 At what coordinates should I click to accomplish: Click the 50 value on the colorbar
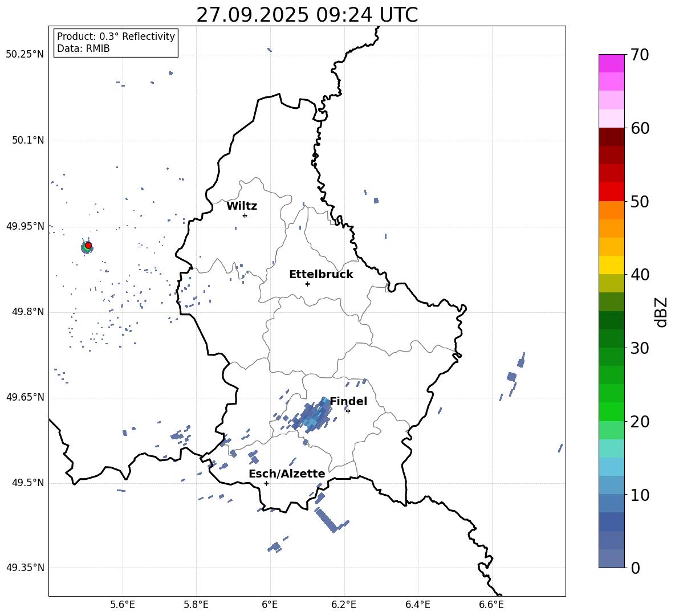[x=640, y=202]
